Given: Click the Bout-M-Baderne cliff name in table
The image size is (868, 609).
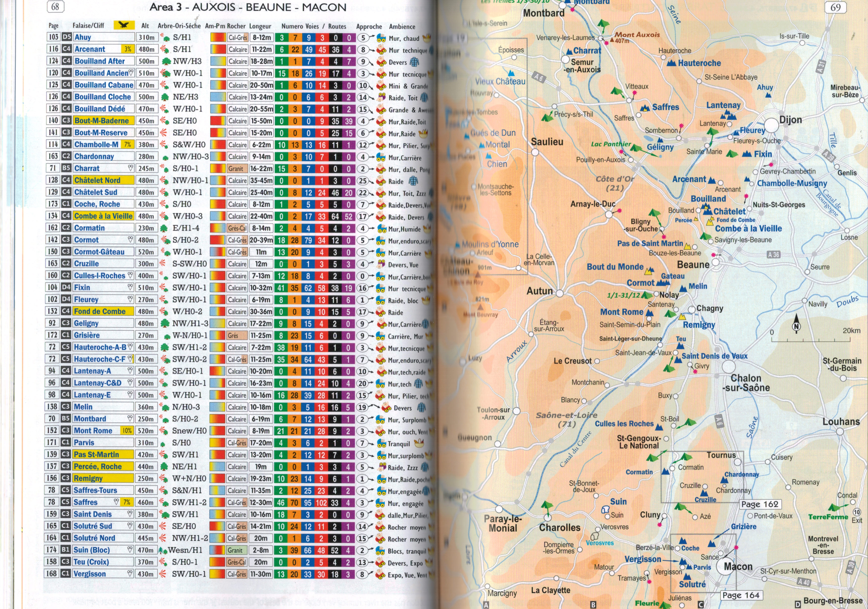Looking at the screenshot, I should click(102, 121).
